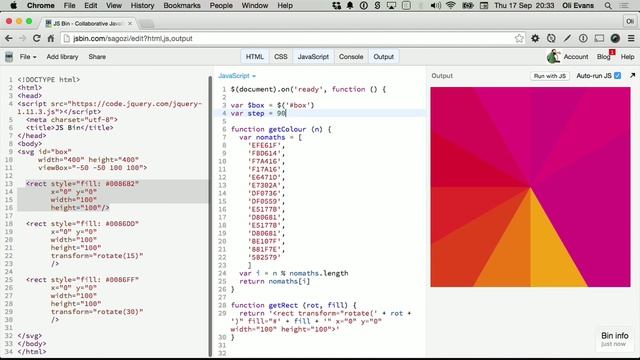Image resolution: width=640 pixels, height=360 pixels.
Task: Click the '<svg id="box"' HTML line
Action: point(44,151)
